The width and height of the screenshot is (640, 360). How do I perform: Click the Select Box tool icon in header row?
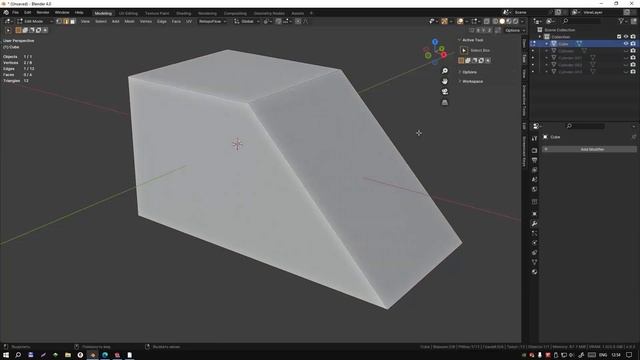pyautogui.click(x=8, y=30)
